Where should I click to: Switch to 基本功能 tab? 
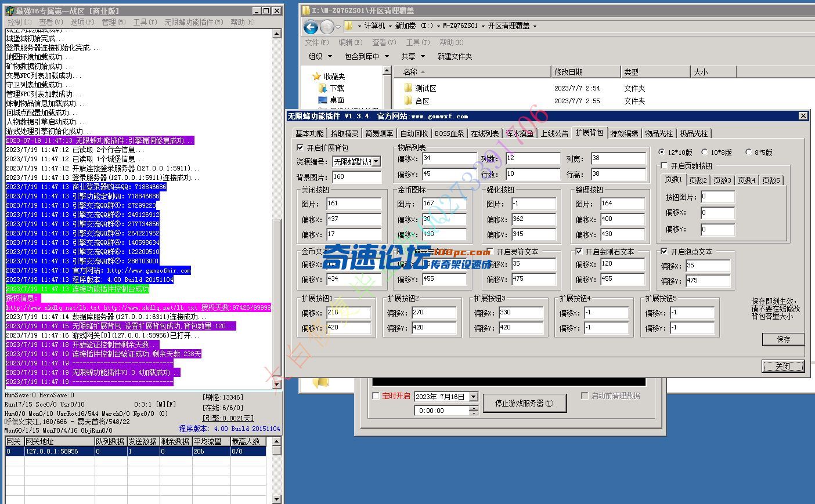[x=309, y=133]
